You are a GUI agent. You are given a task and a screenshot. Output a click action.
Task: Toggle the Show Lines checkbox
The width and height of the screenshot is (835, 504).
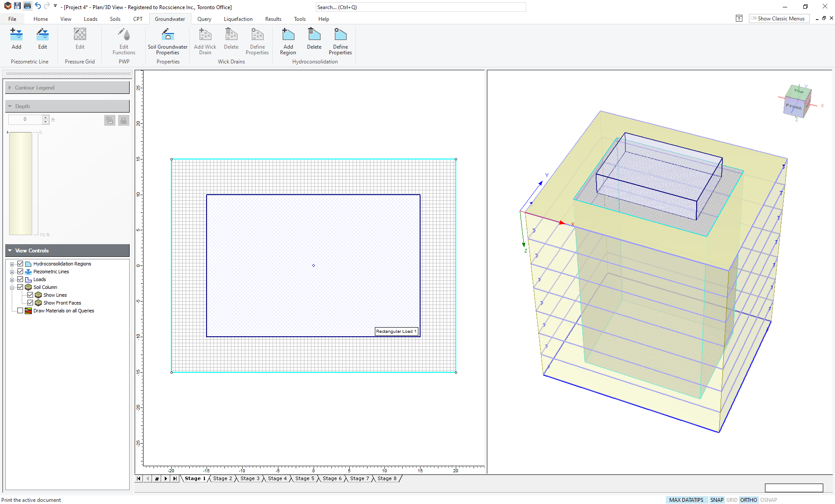30,295
